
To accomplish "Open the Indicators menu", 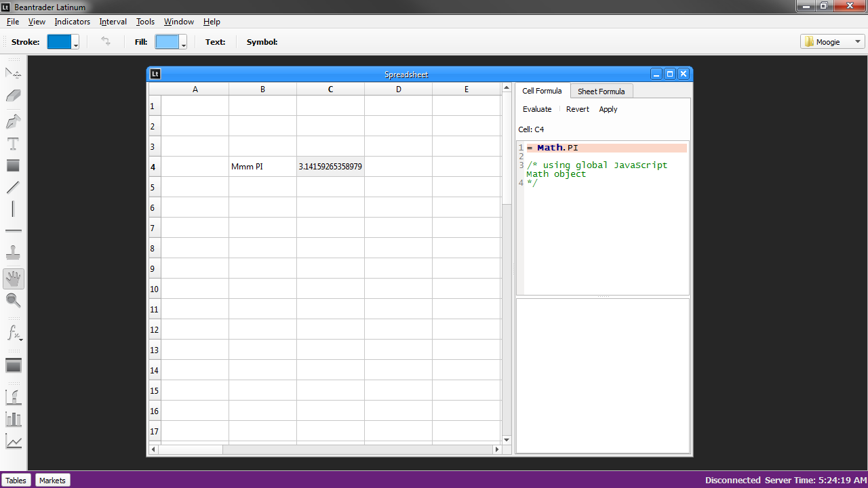I will pyautogui.click(x=73, y=22).
